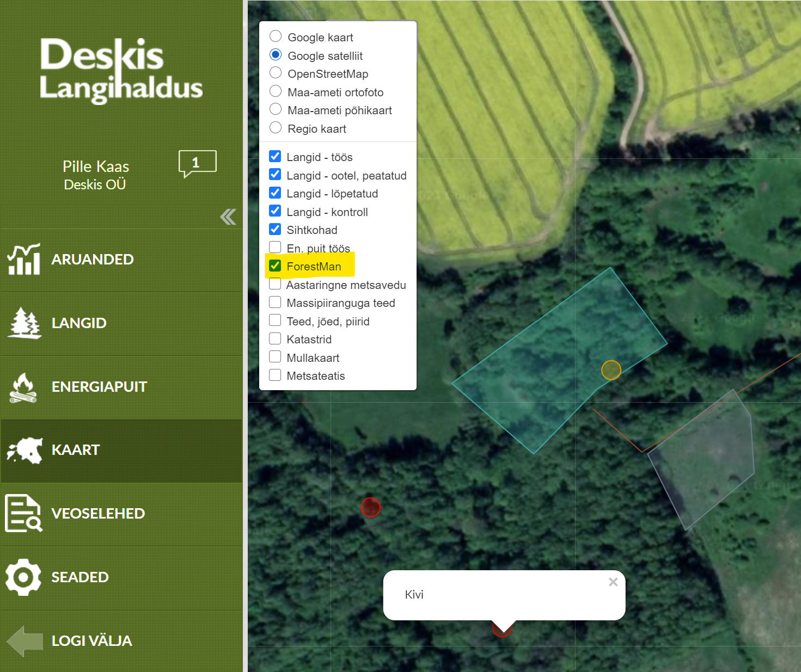Click the Logi välja arrow icon
Screen dimensions: 801x672
(25, 641)
